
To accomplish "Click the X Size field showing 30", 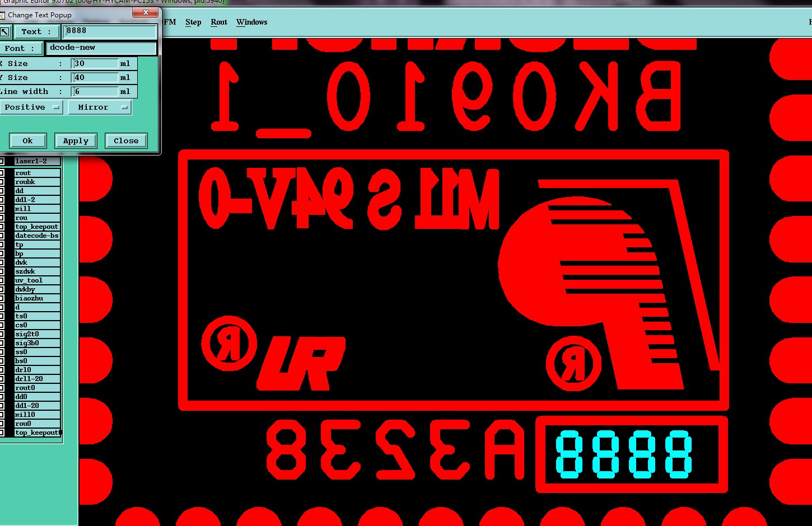I will [95, 64].
